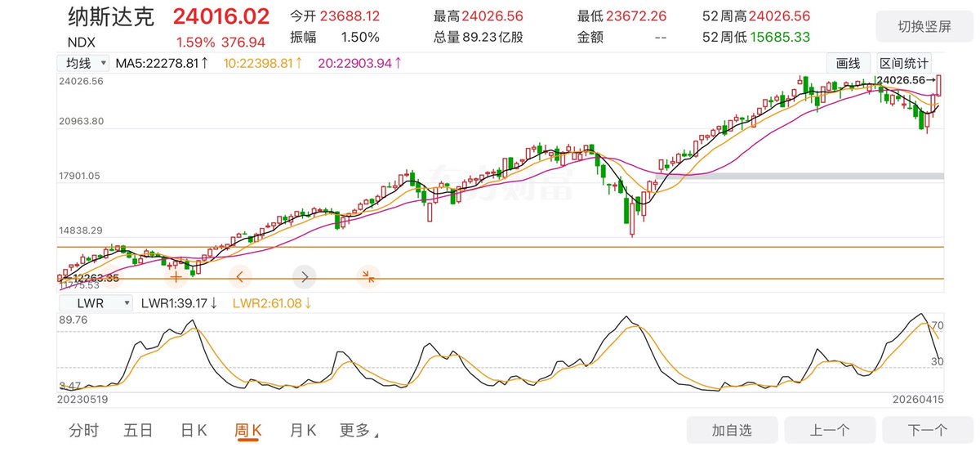Tap the 52周低 value 15685.33
Image resolution: width=980 pixels, height=452 pixels.
[x=780, y=37]
